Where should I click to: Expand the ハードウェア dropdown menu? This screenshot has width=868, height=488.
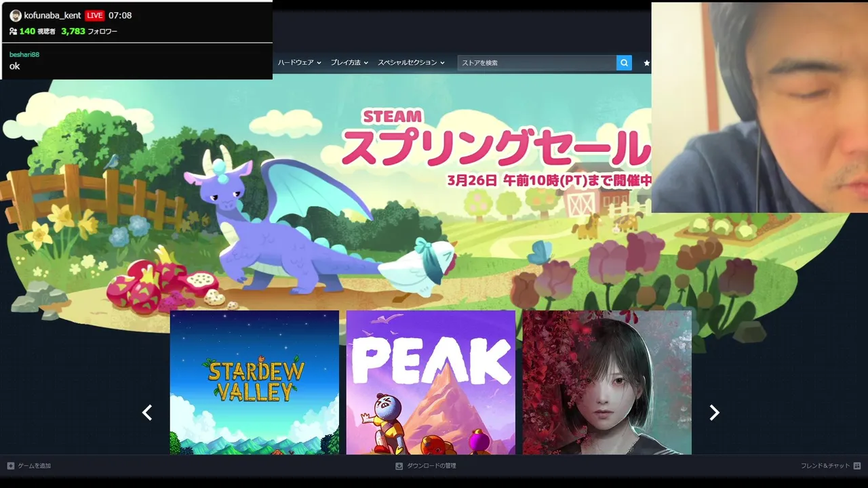[x=299, y=62]
